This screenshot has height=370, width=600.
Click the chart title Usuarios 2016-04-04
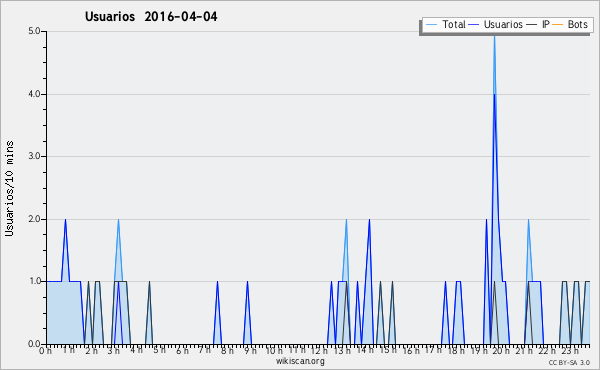coord(151,16)
